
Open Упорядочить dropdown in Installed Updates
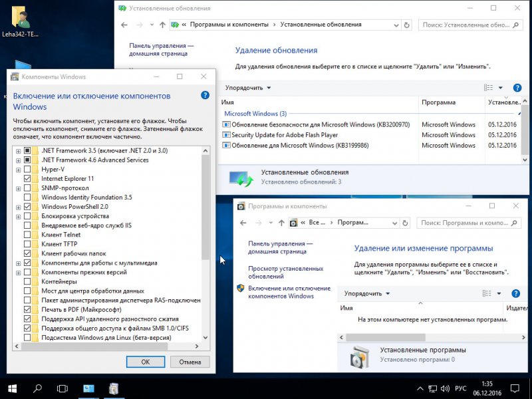pyautogui.click(x=248, y=88)
